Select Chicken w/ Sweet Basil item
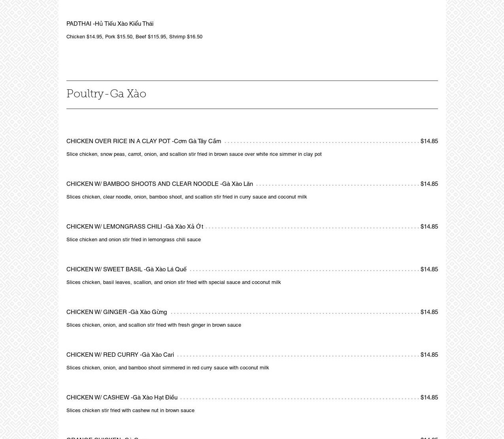This screenshot has width=504, height=439. click(126, 269)
